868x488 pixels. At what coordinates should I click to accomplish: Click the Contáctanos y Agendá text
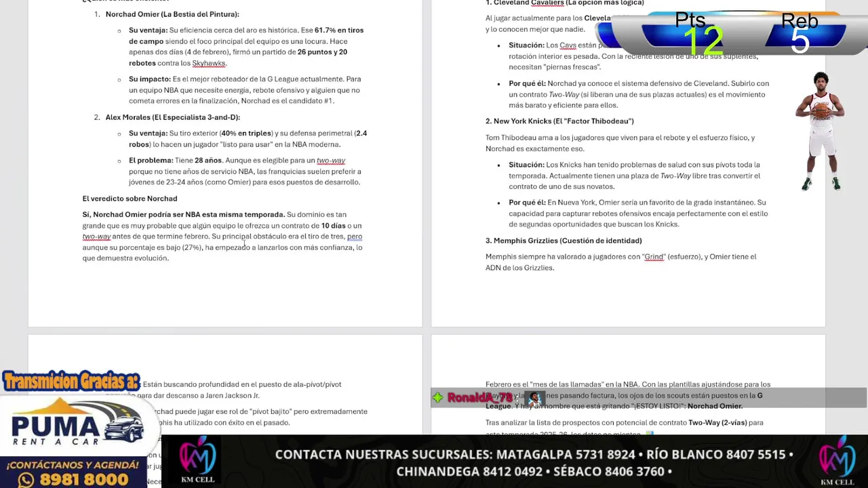(73, 465)
